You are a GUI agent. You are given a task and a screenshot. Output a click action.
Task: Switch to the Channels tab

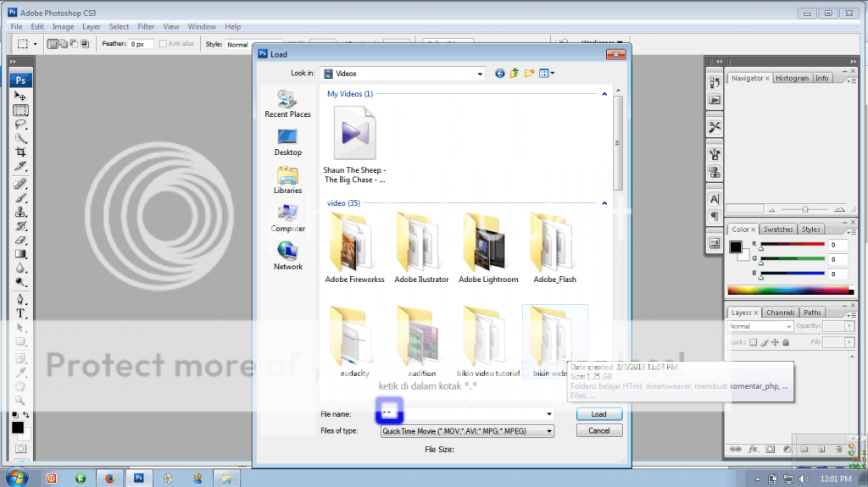tap(780, 313)
